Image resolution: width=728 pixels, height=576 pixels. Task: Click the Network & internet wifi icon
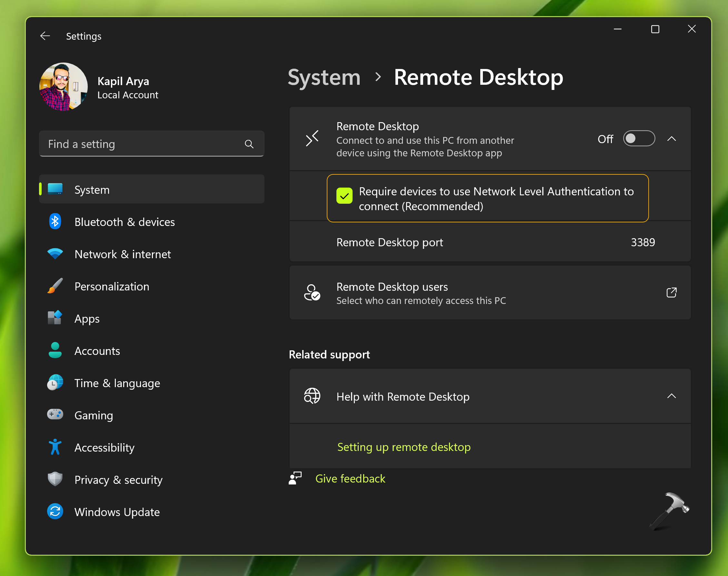[55, 254]
